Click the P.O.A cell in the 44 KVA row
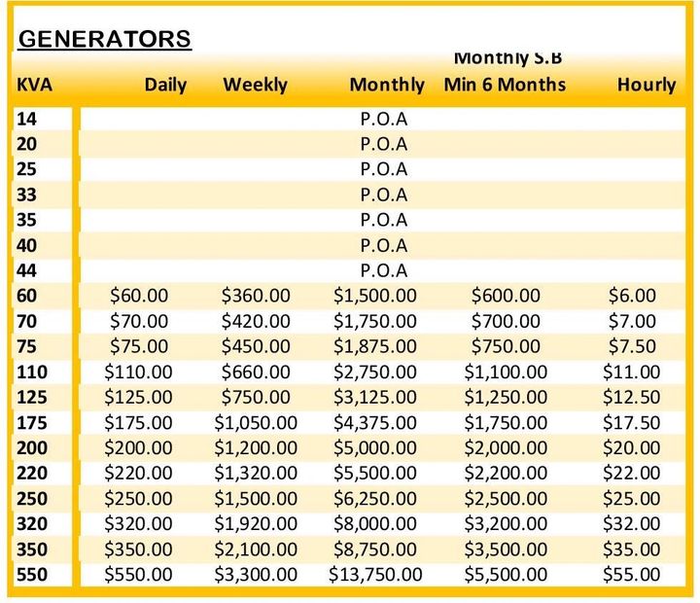The height and width of the screenshot is (603, 700). [x=384, y=270]
